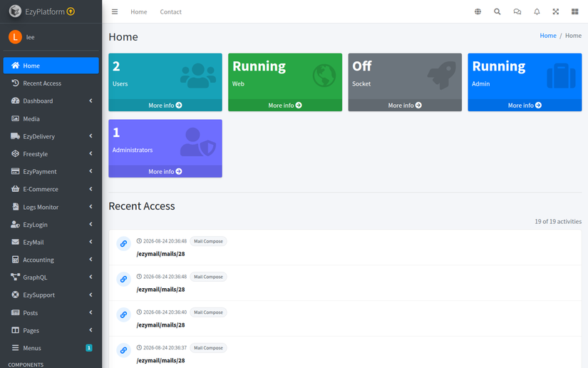Open Menus in the sidebar
Viewport: 588px width, 368px height.
pyautogui.click(x=51, y=348)
